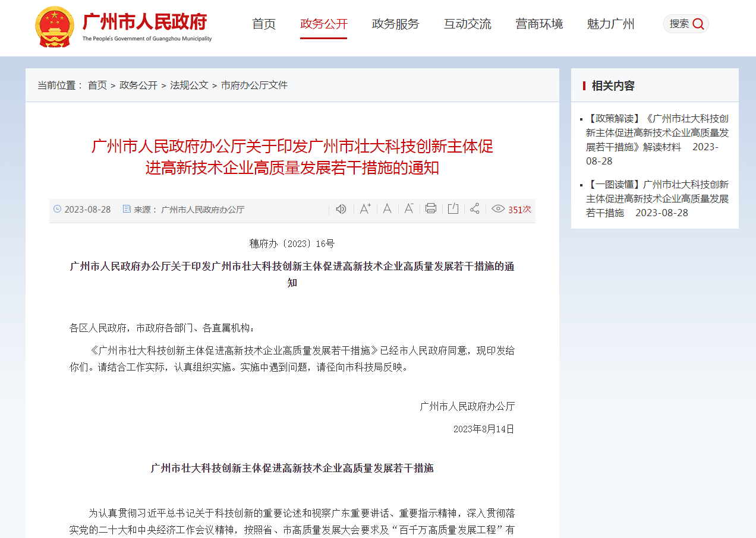Click the clock icon beside 2023-08-28
This screenshot has height=538, width=756.
(x=58, y=209)
